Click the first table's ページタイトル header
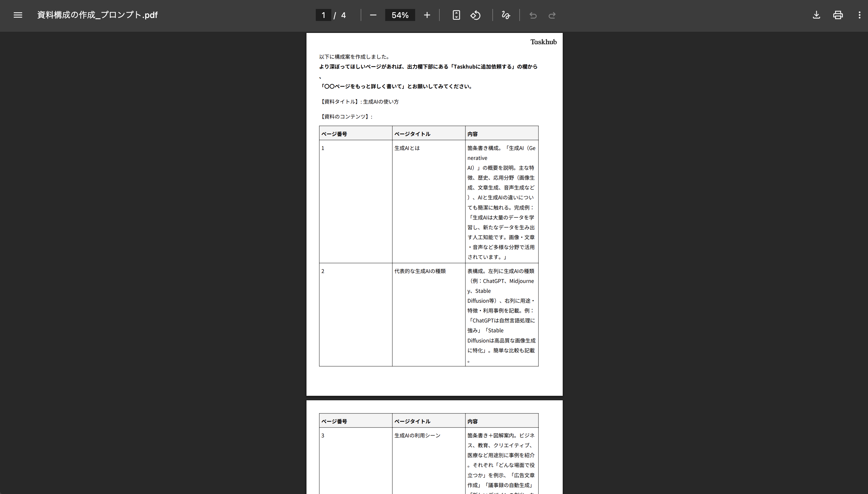This screenshot has width=868, height=494. pyautogui.click(x=412, y=134)
